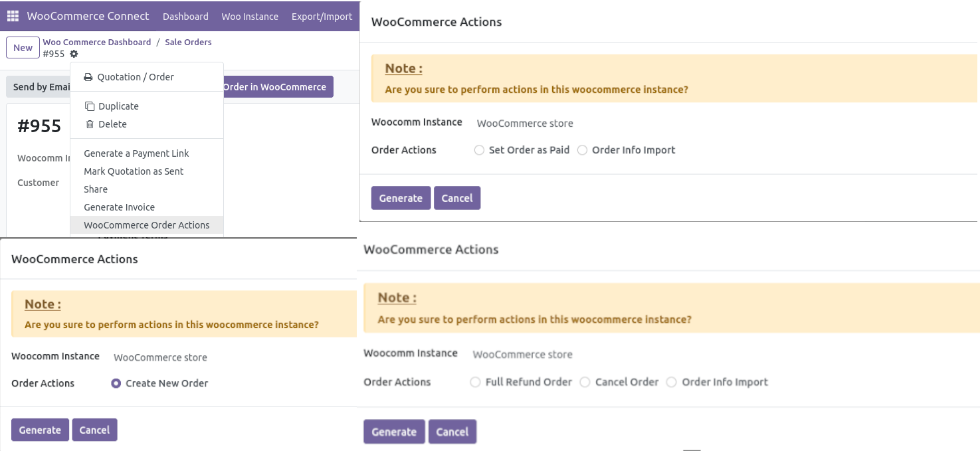Open the Export/Import menu
This screenshot has width=980, height=451.
[x=322, y=16]
